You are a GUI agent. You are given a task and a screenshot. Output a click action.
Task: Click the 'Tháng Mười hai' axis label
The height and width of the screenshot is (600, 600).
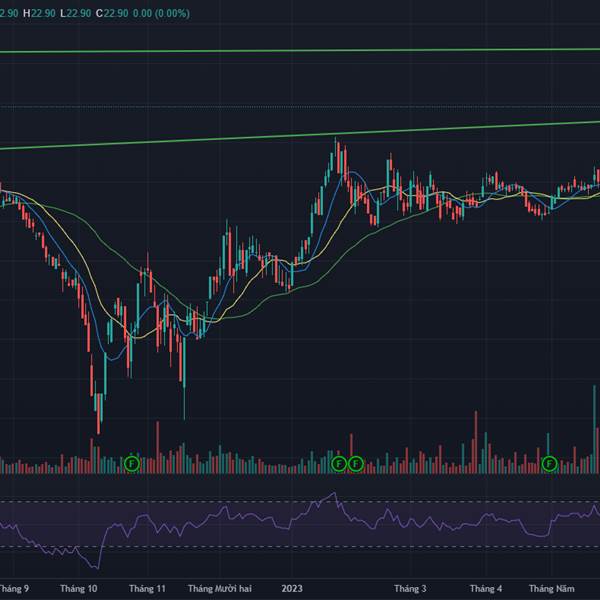pyautogui.click(x=220, y=589)
